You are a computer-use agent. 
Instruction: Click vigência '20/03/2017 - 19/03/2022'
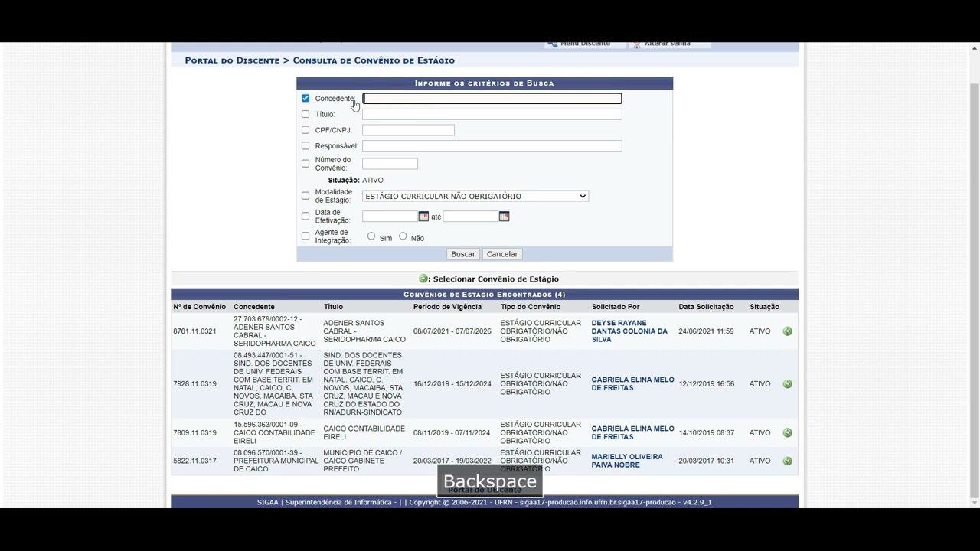[x=452, y=461]
